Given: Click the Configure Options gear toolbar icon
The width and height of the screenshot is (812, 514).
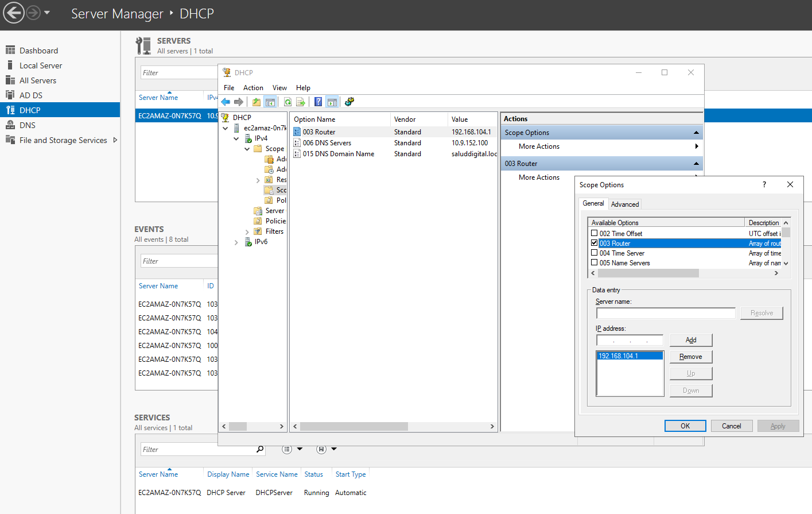Looking at the screenshot, I should click(349, 102).
